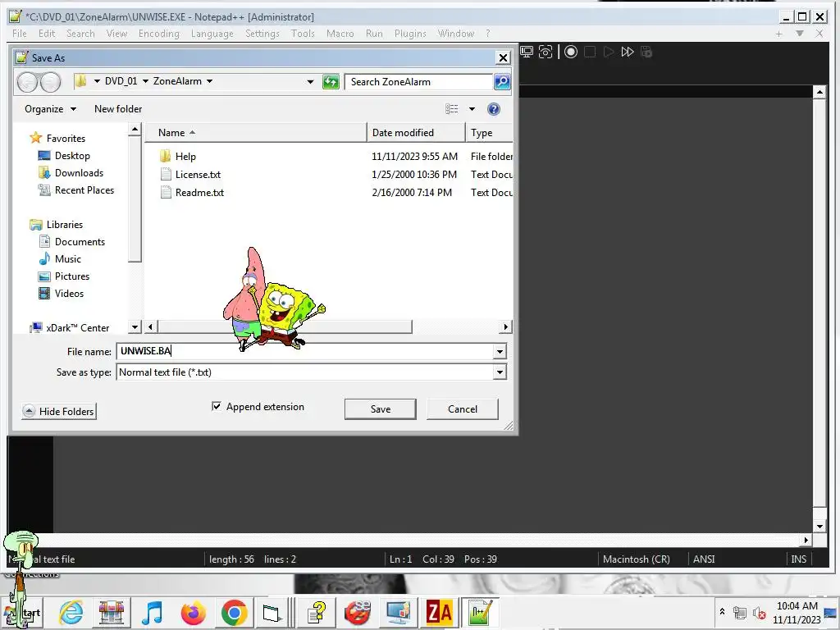
Task: Click the change view icon in Save As
Action: 452,109
